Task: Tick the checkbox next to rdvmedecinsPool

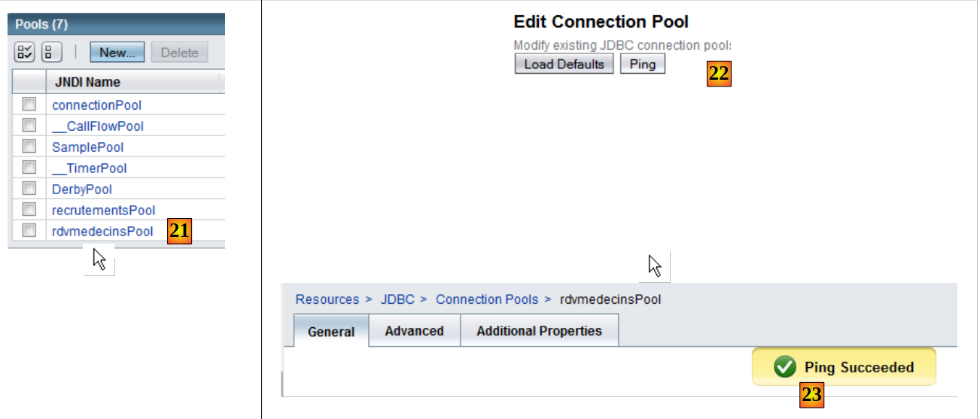Action: (x=29, y=231)
